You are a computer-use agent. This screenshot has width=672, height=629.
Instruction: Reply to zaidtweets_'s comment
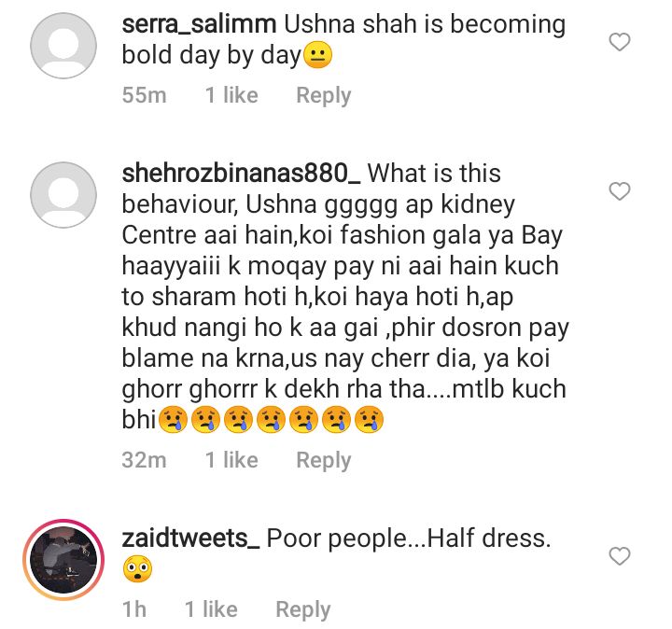[303, 609]
